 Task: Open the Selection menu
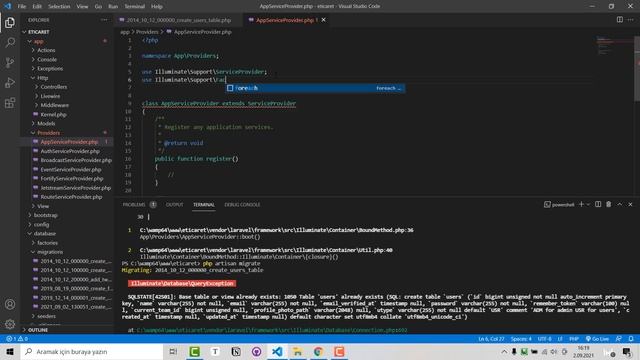(x=59, y=6)
